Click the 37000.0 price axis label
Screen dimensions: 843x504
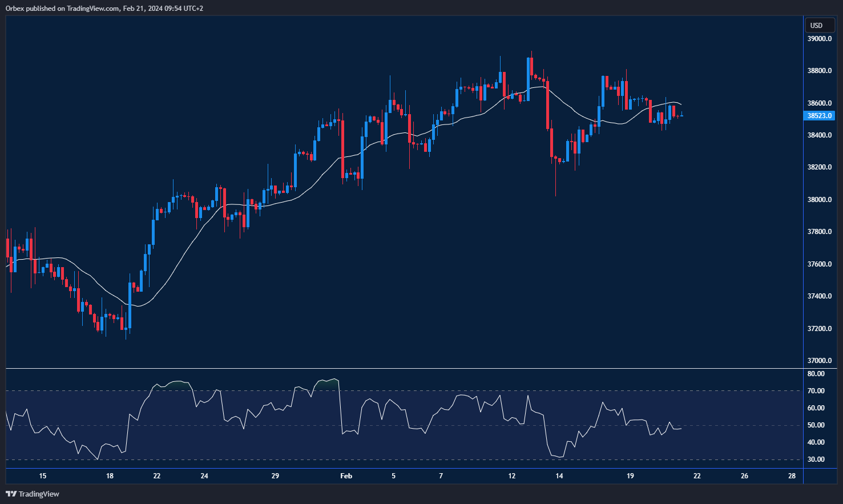[x=819, y=361]
